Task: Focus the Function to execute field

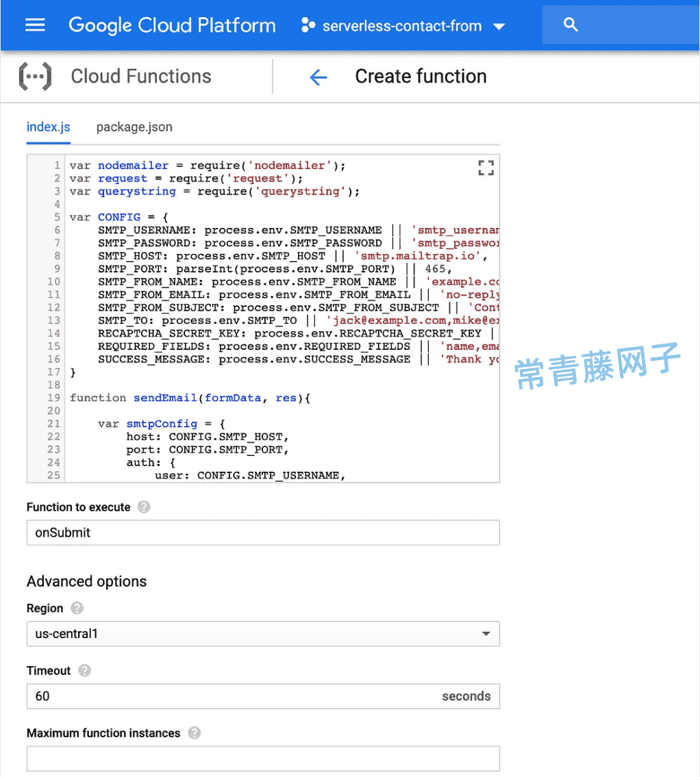Action: (x=263, y=533)
